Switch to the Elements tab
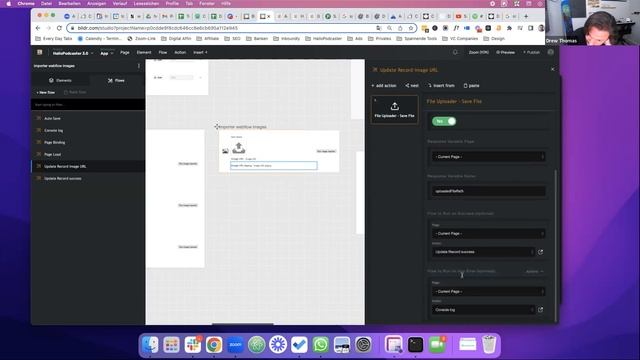The image size is (640, 360). tap(60, 80)
